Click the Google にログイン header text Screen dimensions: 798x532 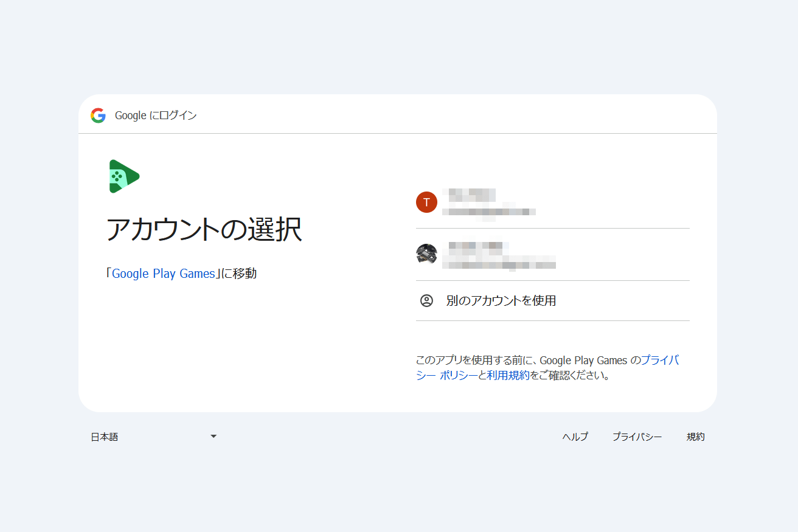tap(156, 116)
